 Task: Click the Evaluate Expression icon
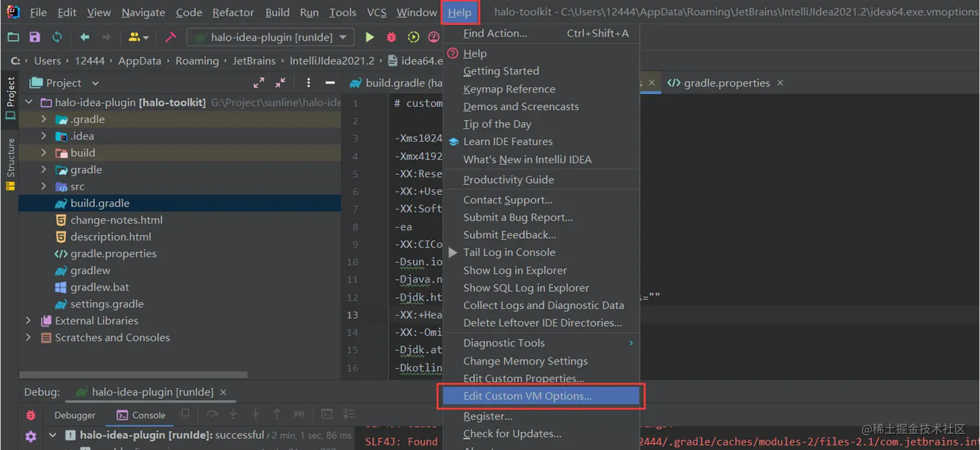tap(327, 414)
